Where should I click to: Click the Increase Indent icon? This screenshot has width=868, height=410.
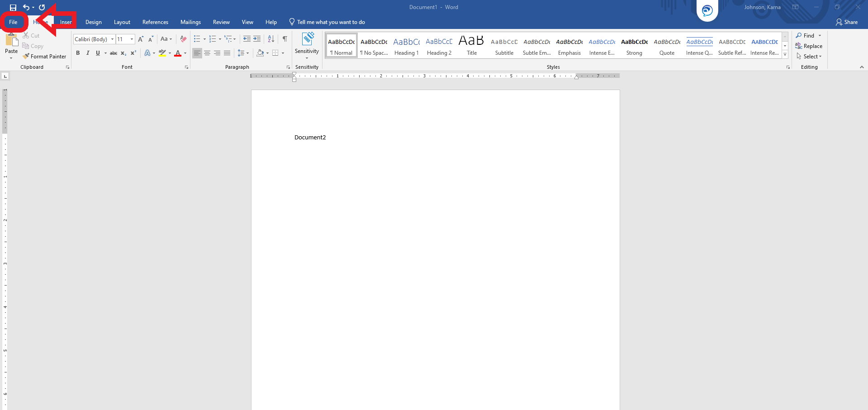pos(257,39)
